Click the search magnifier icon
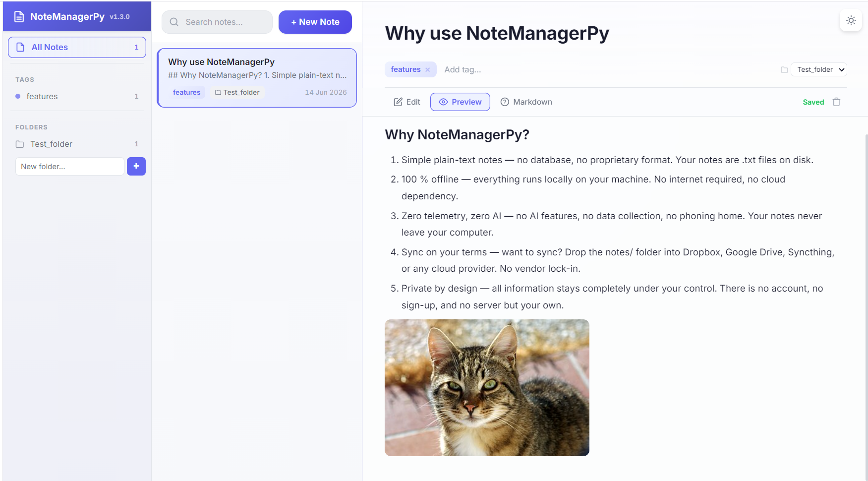This screenshot has height=481, width=868. point(174,22)
